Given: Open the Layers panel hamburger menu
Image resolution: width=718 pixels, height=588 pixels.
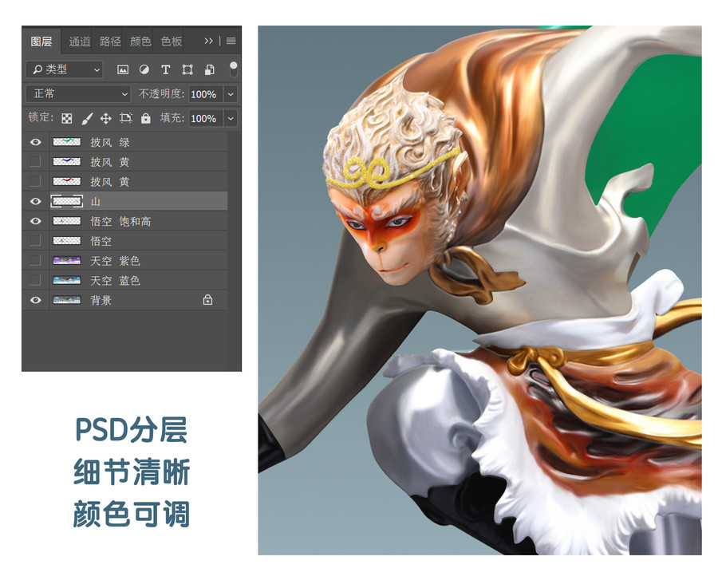Looking at the screenshot, I should click(231, 41).
